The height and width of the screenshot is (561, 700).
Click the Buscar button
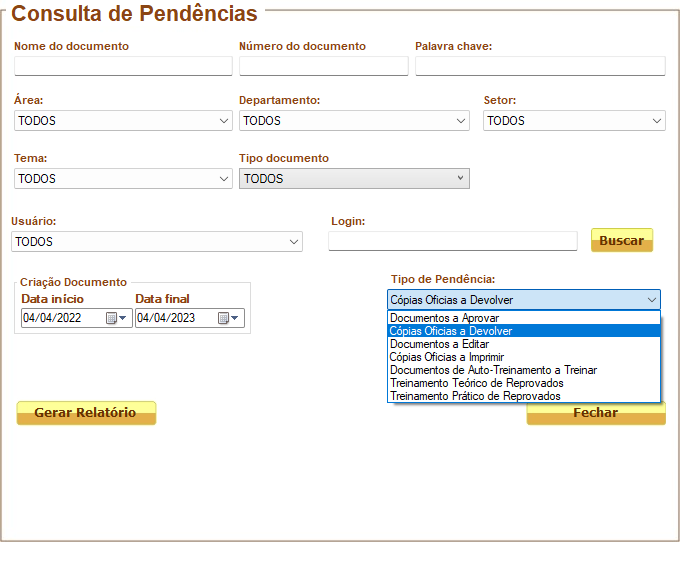pos(622,240)
